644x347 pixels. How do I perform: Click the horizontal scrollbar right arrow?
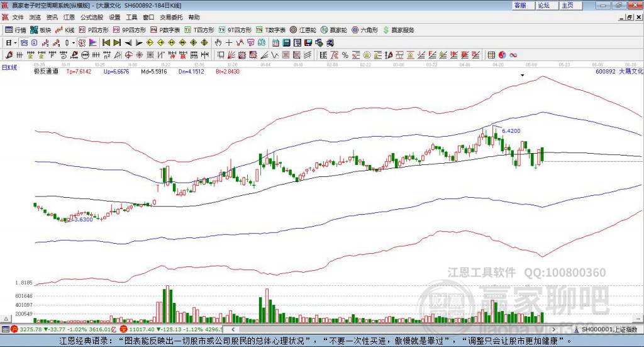click(553, 329)
